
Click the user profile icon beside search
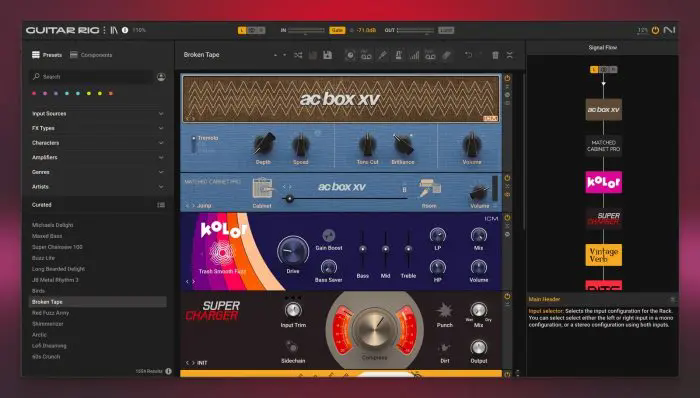tap(161, 77)
